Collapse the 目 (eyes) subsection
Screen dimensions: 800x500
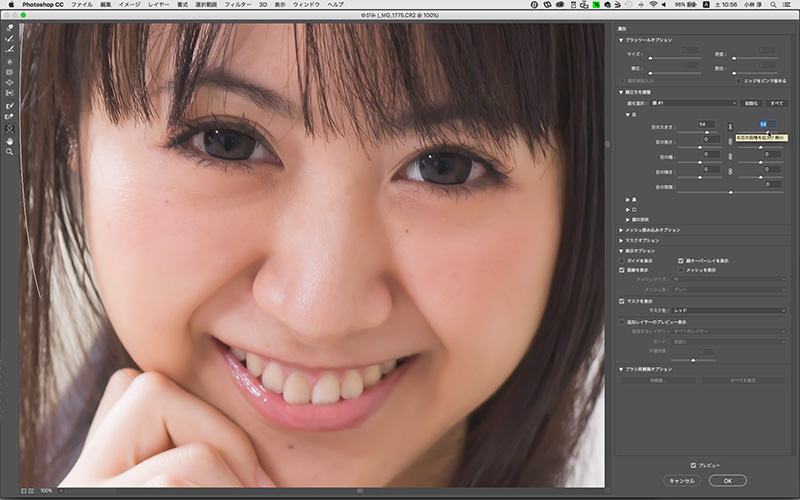click(628, 115)
